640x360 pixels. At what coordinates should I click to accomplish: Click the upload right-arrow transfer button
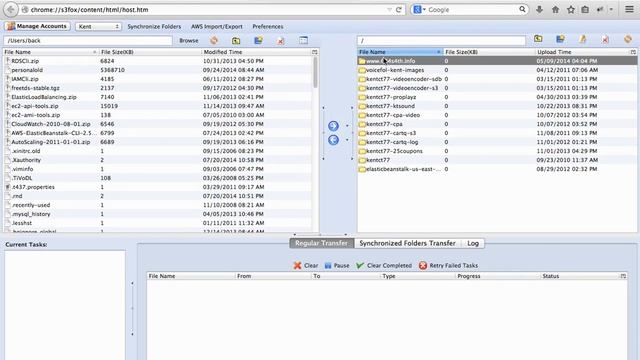point(333,126)
